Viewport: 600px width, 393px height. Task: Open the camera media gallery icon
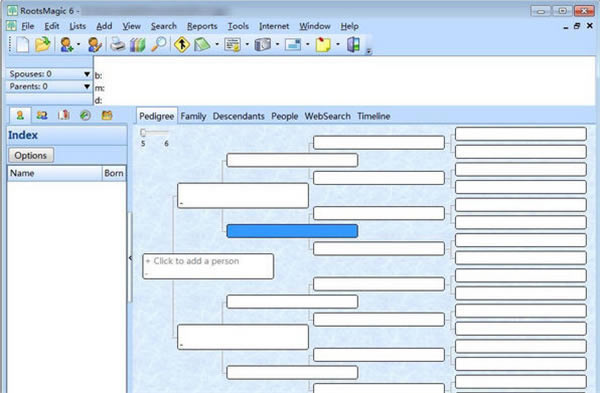point(263,45)
